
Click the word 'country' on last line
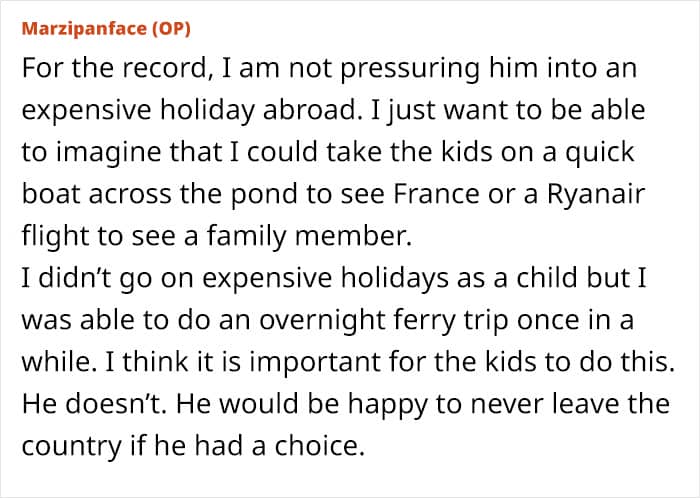[x=71, y=446]
